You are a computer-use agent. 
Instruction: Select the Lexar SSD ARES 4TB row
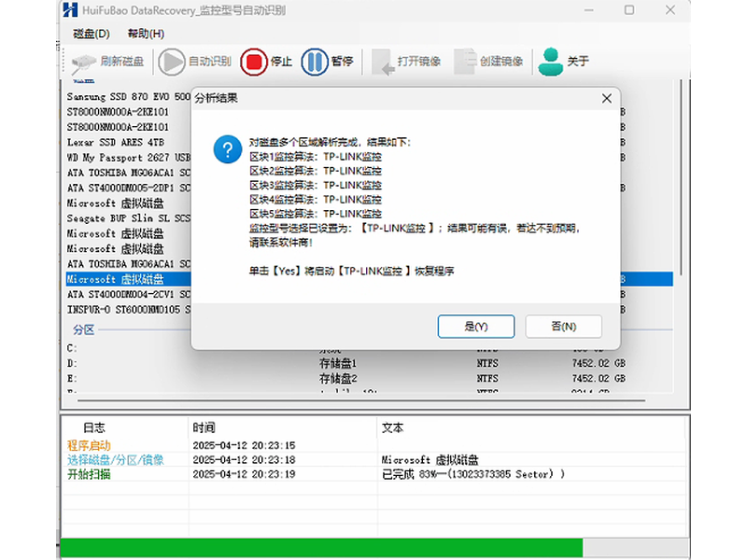(x=129, y=143)
